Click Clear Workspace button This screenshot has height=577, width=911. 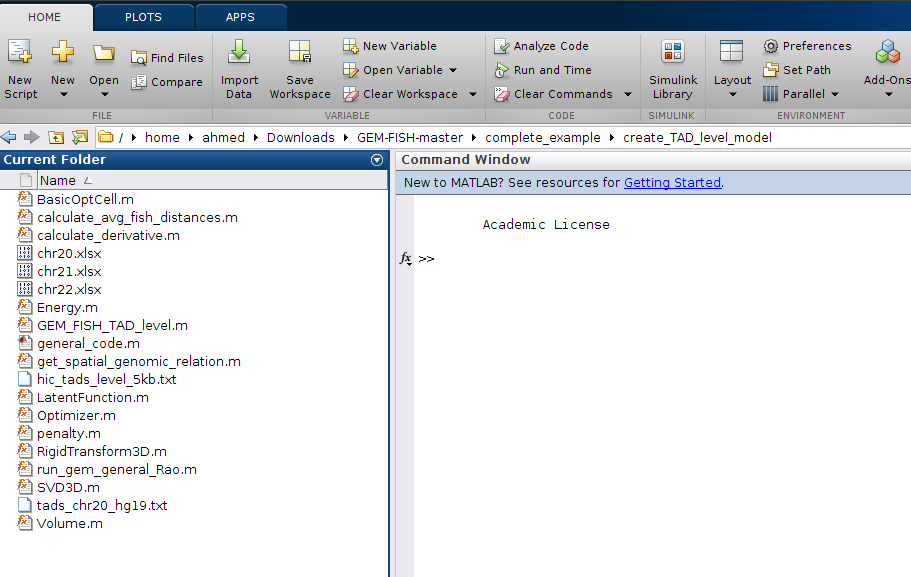(x=400, y=94)
